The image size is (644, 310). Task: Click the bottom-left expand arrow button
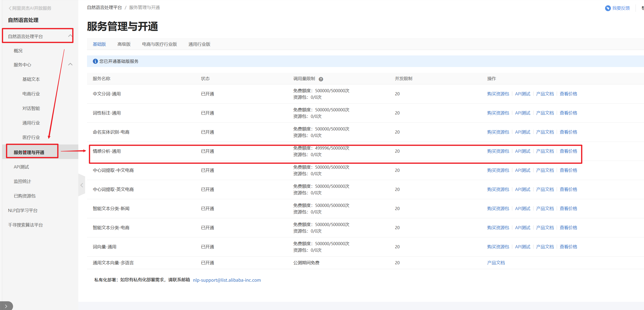click(6, 306)
